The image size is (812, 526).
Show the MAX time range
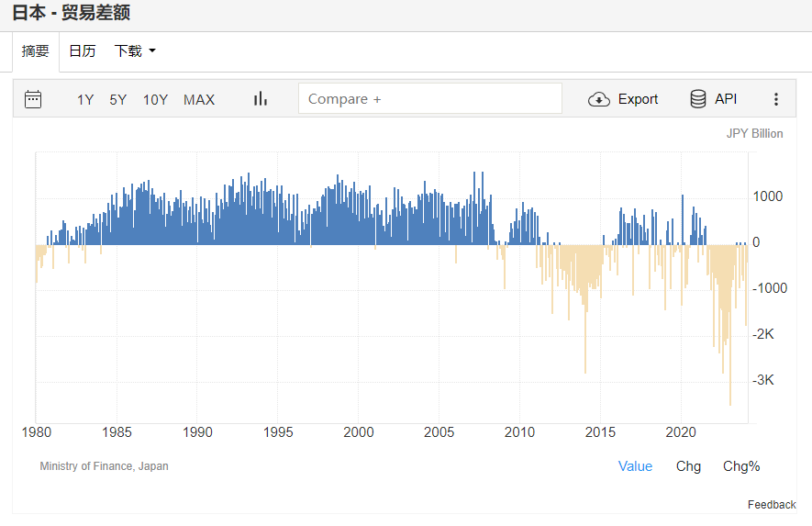pyautogui.click(x=199, y=99)
